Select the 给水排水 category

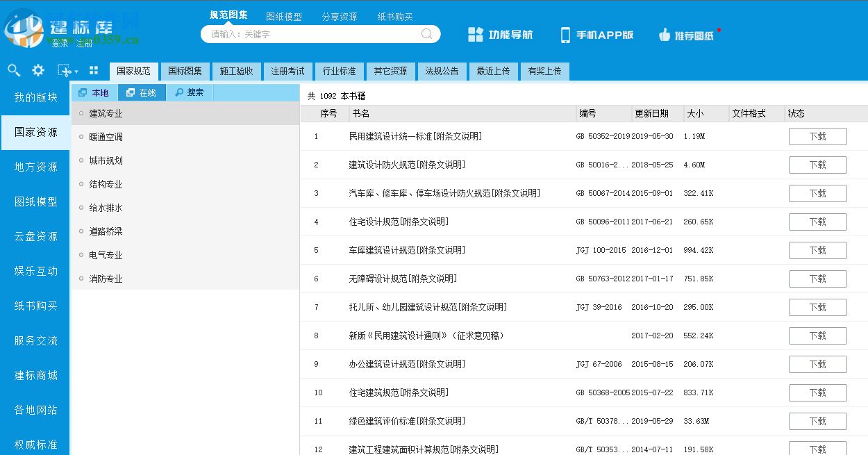tap(185, 208)
